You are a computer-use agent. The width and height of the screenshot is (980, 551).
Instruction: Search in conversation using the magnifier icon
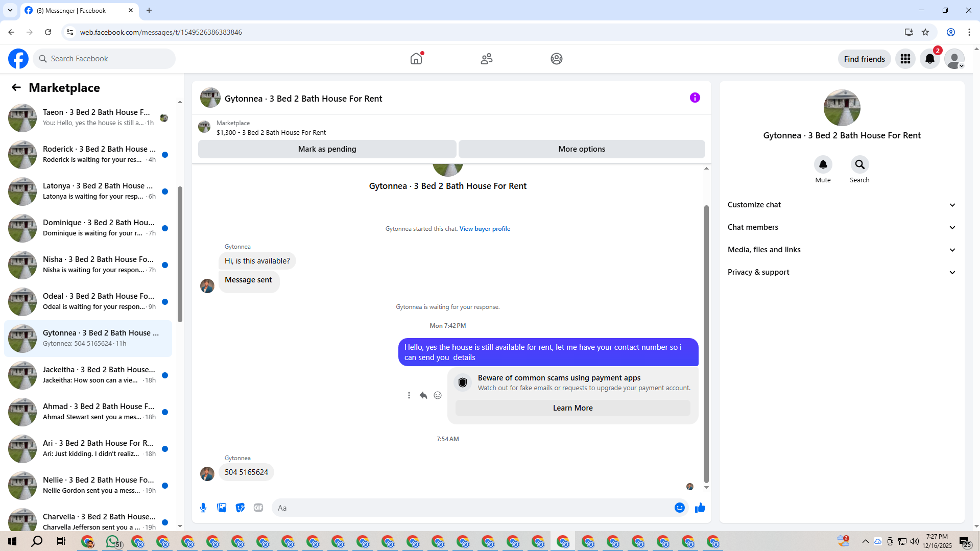(x=860, y=164)
